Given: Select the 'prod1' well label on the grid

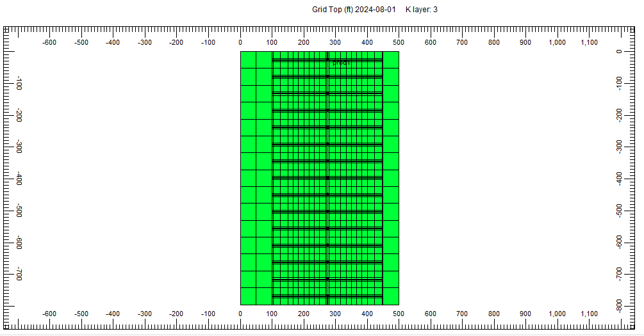Looking at the screenshot, I should (x=342, y=62).
